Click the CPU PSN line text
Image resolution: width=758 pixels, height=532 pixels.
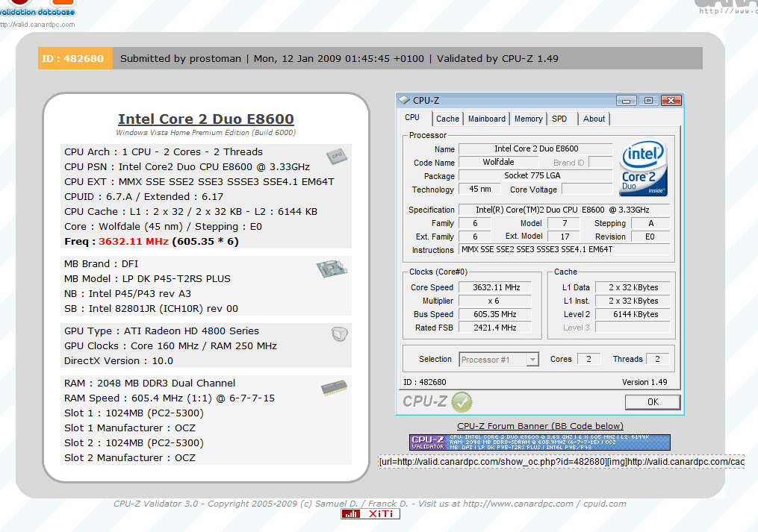pos(187,166)
